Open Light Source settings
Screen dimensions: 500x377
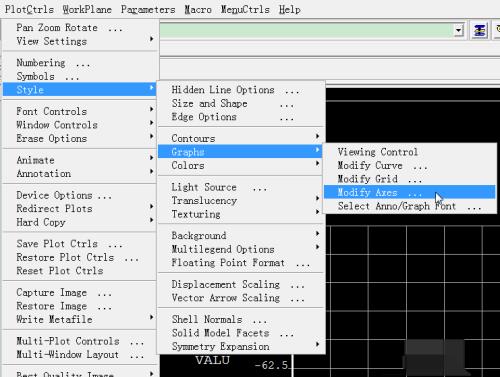(241, 187)
